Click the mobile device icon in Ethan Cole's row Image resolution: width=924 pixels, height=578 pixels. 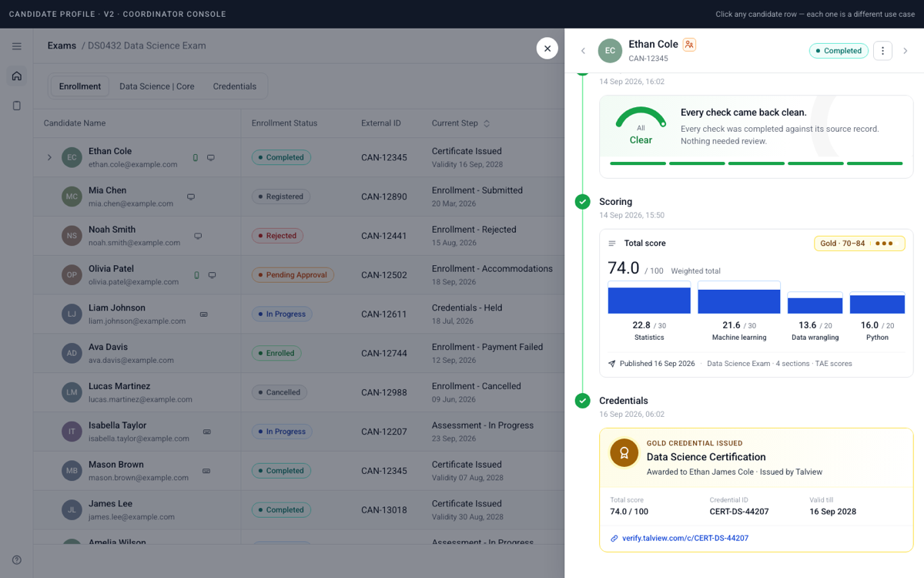coord(196,158)
